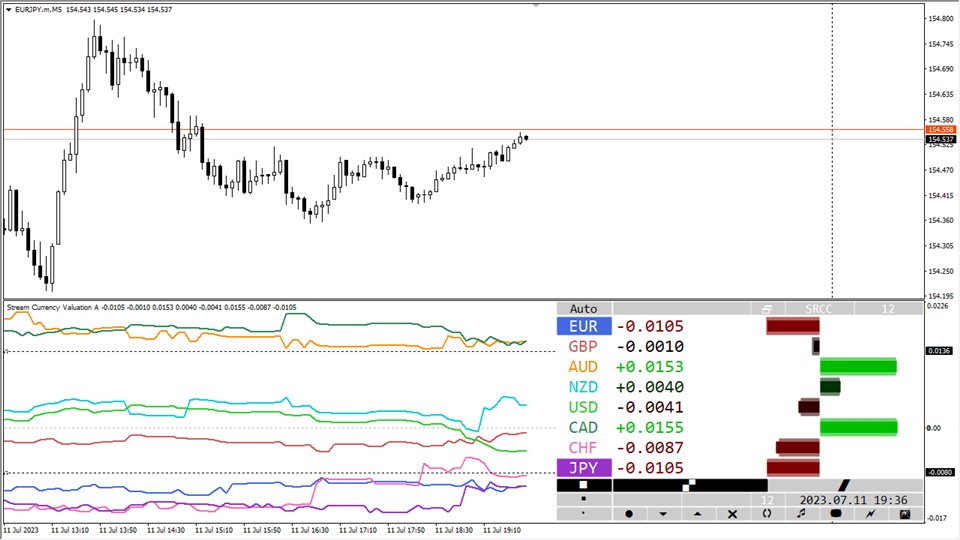Click the CHF value -0.0087
This screenshot has width=960, height=540.
tap(650, 448)
